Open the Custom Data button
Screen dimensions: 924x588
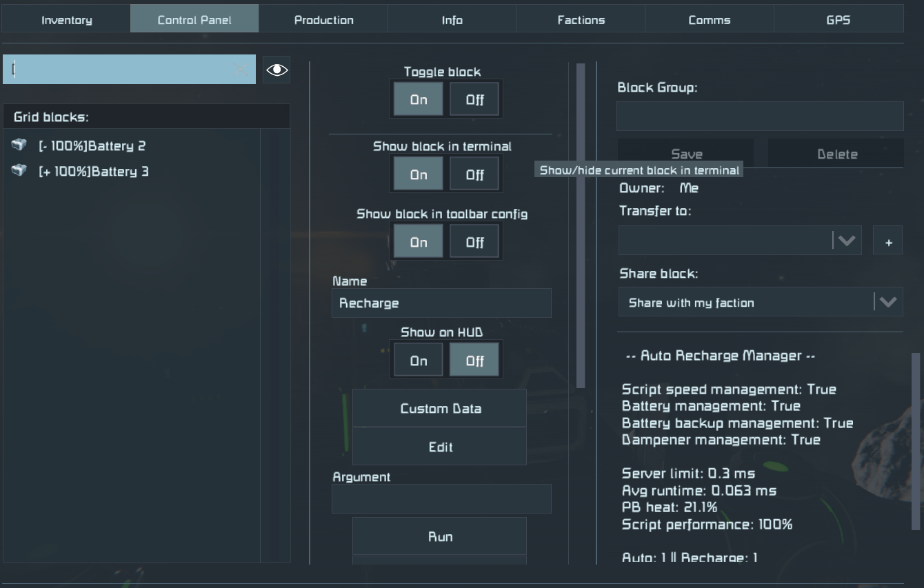(x=440, y=409)
